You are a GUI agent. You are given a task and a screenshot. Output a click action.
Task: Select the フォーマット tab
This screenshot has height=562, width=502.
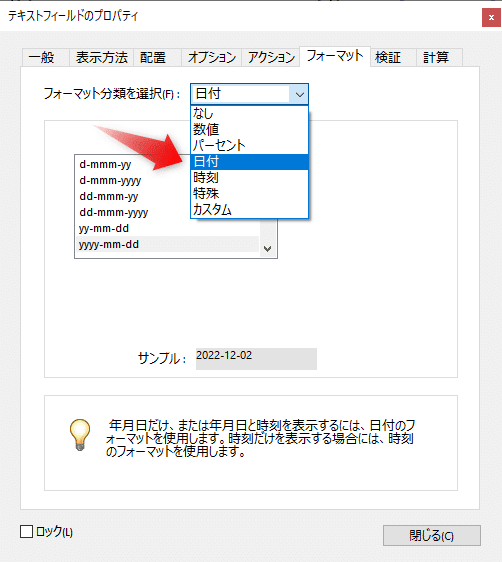[335, 56]
